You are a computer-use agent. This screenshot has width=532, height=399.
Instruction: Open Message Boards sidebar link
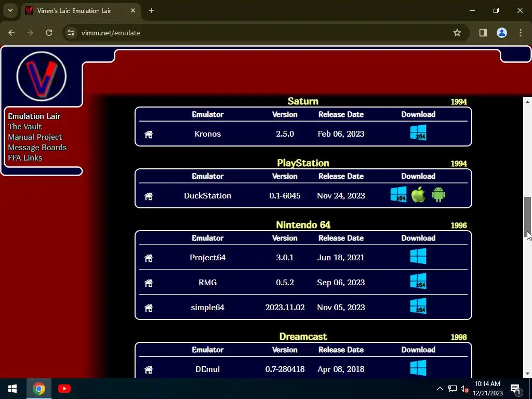click(x=37, y=148)
